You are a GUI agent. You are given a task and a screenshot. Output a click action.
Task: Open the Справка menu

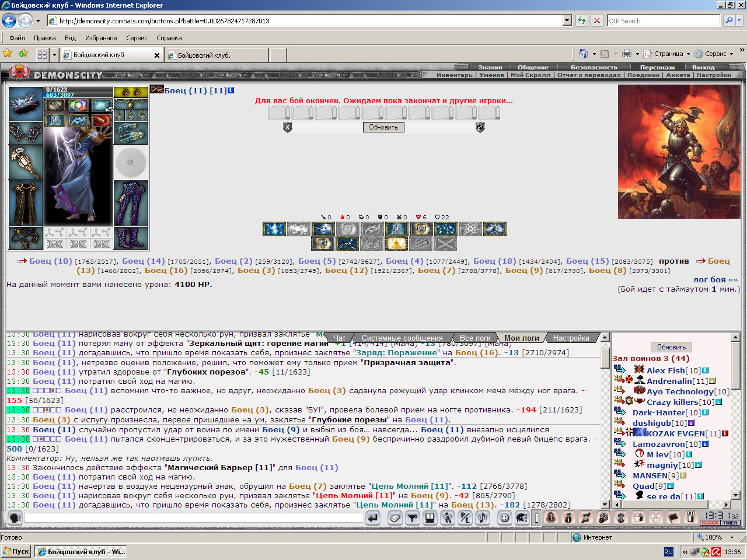(169, 38)
